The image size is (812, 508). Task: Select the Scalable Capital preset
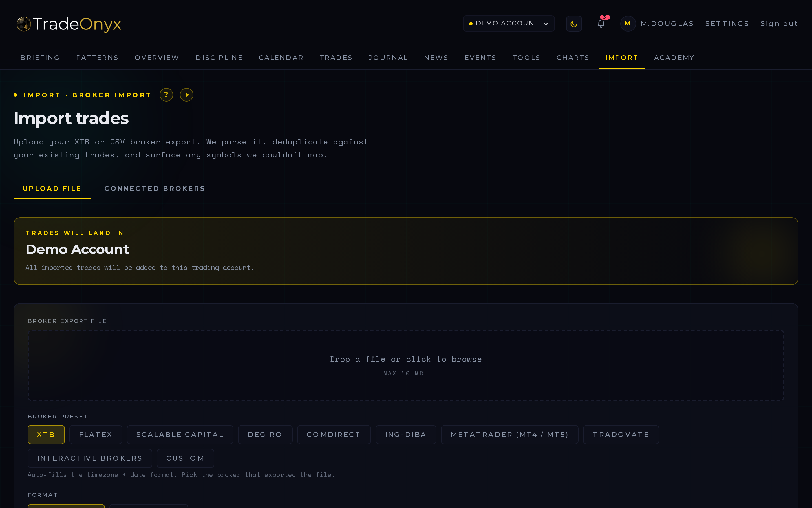click(x=180, y=434)
